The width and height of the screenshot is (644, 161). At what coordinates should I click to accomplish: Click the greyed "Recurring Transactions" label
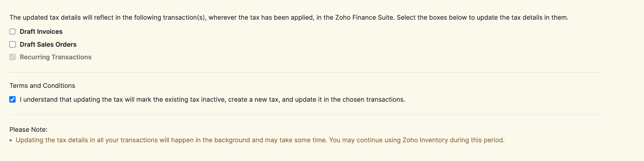click(56, 57)
